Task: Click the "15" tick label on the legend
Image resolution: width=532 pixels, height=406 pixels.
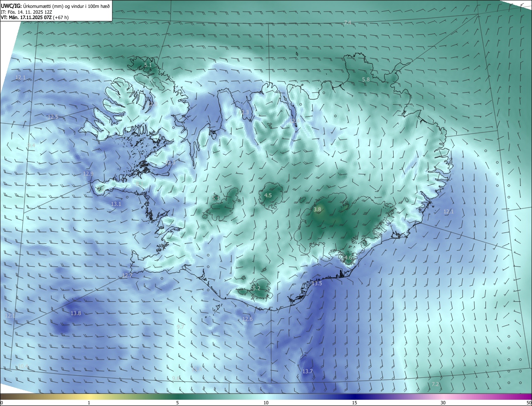Action: [355, 403]
